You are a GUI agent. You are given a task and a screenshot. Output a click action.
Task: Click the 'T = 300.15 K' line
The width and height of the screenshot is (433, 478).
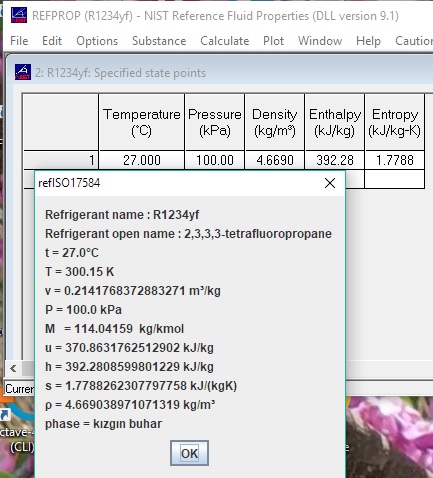(x=79, y=272)
